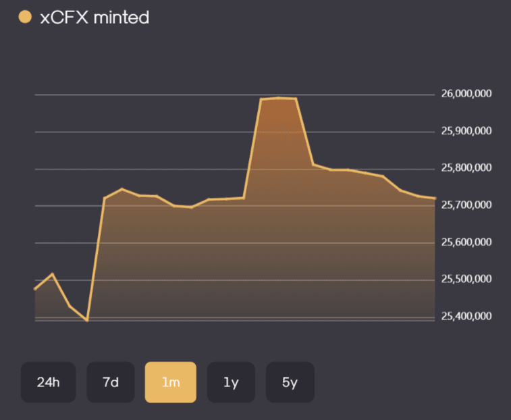Screen dimensions: 511x420
Task: Click the yellow xCFX minted legend dot
Action: coord(25,17)
